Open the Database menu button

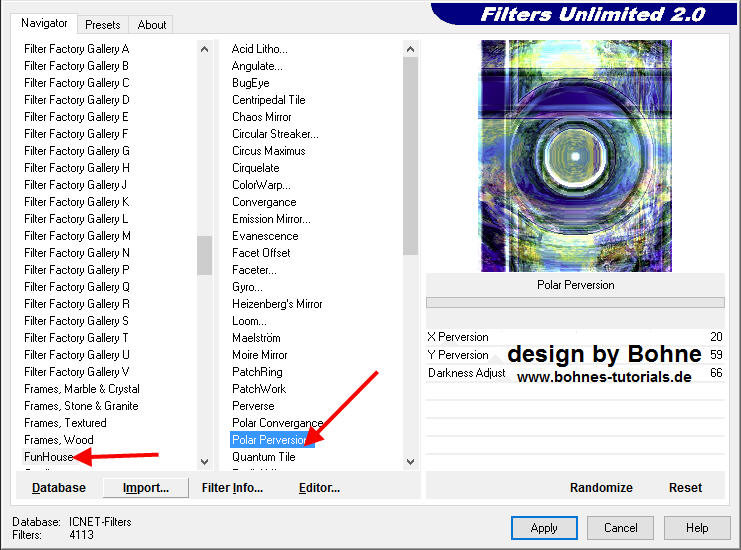58,488
